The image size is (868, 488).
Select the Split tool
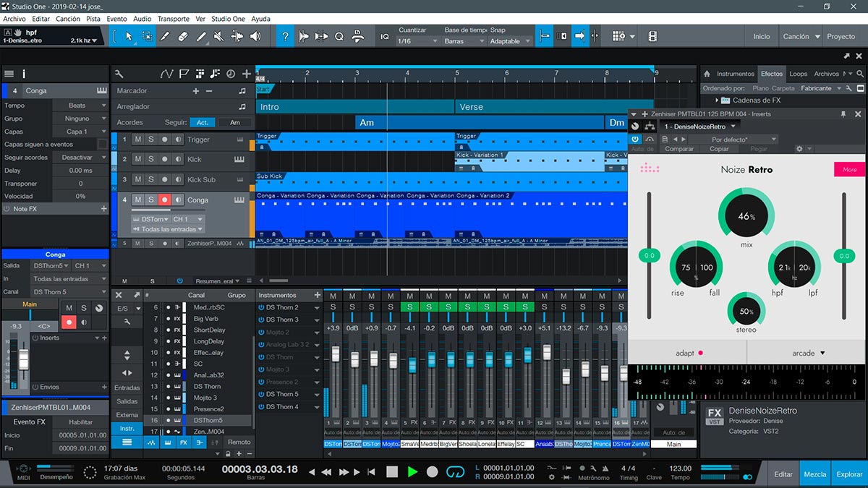(166, 36)
